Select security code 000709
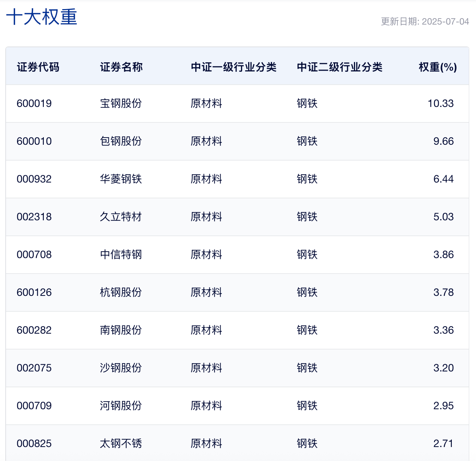Screen dimensions: 476x461 coord(34,406)
